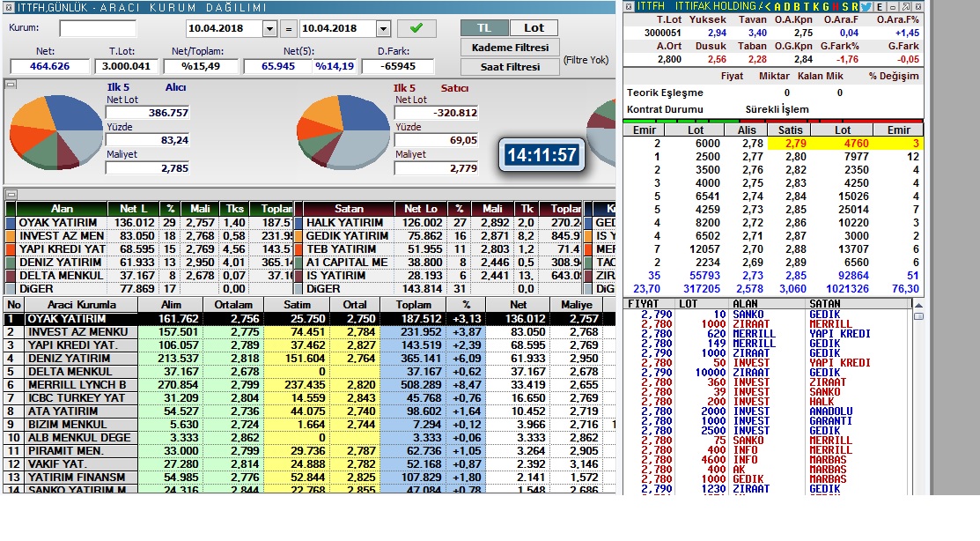Click the yellow letter A in ITTFH title bar
Viewport: 980px width, 541px height.
click(x=777, y=7)
